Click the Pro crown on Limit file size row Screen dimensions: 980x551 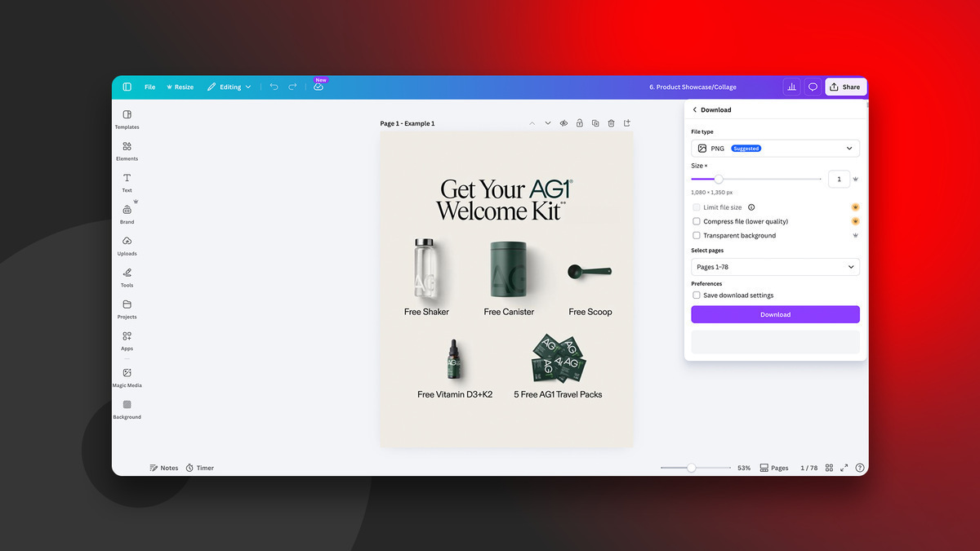[855, 207]
